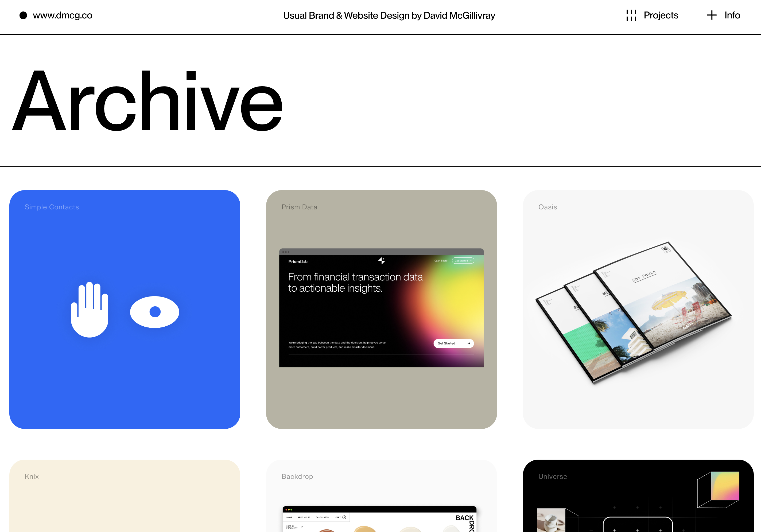Click the Prism Data lightning bolt logo
Viewport: 761px width, 532px height.
tap(382, 261)
